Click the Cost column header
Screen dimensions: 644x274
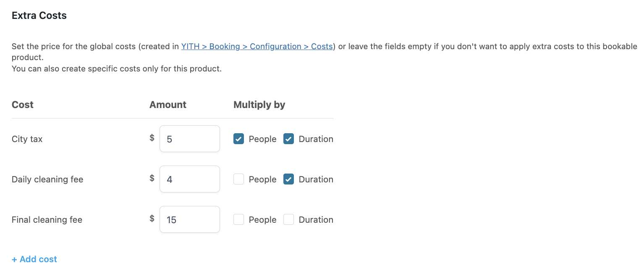23,105
